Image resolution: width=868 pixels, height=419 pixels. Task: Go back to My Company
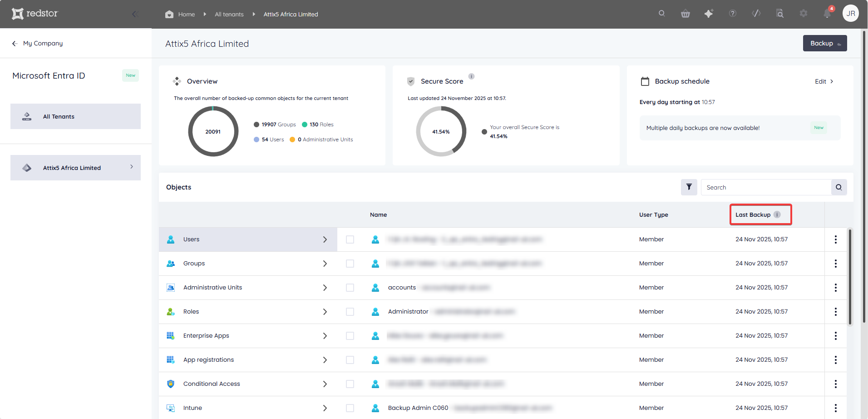point(38,43)
